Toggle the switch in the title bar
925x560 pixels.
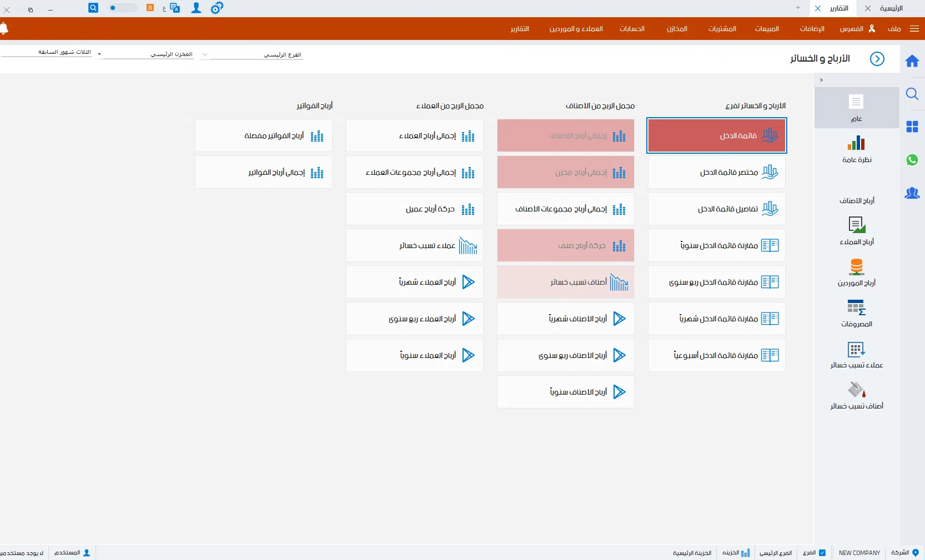[x=123, y=8]
